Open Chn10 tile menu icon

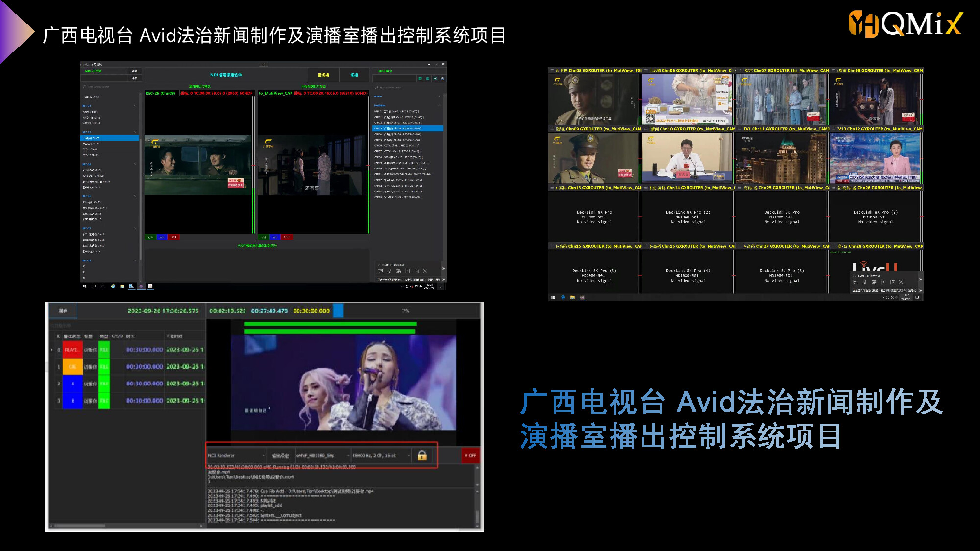pyautogui.click(x=646, y=129)
